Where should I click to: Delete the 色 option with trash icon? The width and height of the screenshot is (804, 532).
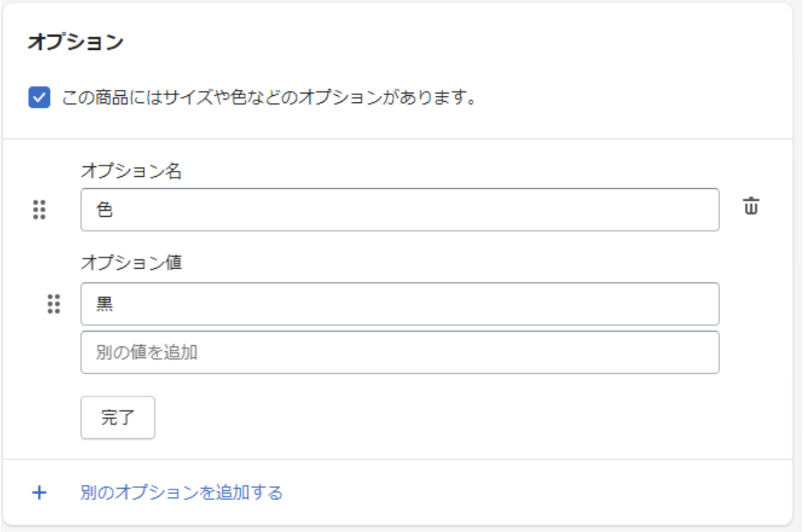point(751,207)
